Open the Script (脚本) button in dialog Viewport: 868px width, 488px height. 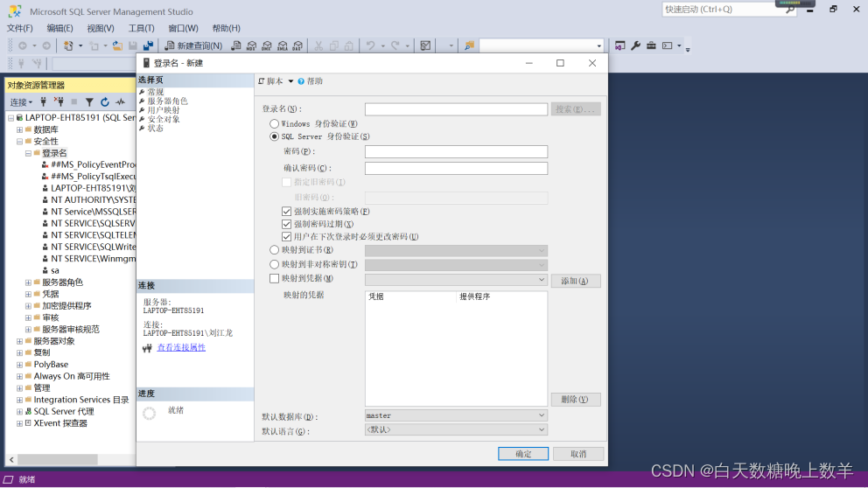pyautogui.click(x=270, y=81)
